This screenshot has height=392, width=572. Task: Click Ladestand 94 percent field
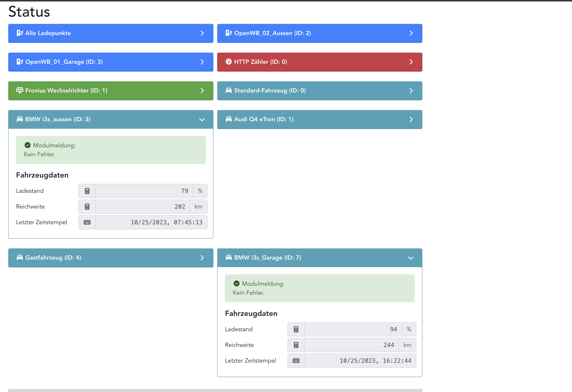(x=353, y=329)
